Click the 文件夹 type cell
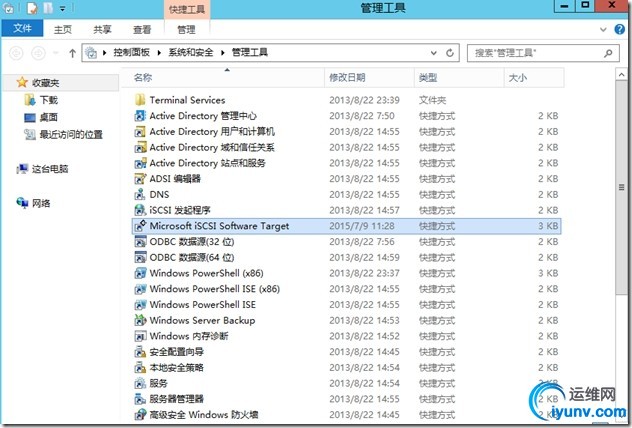Screen dimensions: 632x428 (x=432, y=100)
